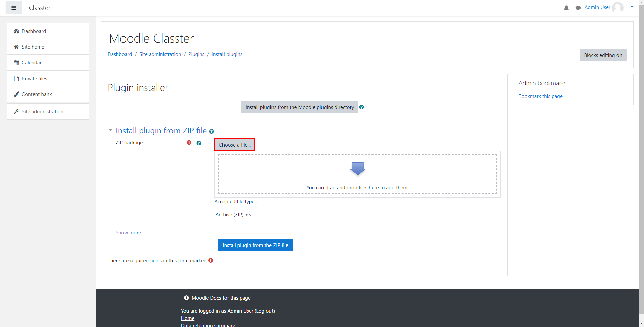This screenshot has height=327, width=644.
Task: Click Install plugin from the ZIP file button
Action: pyautogui.click(x=255, y=245)
